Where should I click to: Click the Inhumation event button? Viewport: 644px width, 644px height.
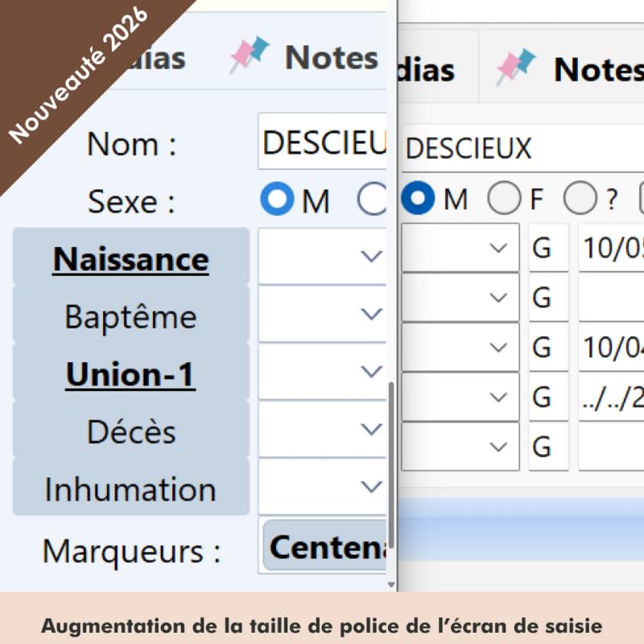pos(131,487)
